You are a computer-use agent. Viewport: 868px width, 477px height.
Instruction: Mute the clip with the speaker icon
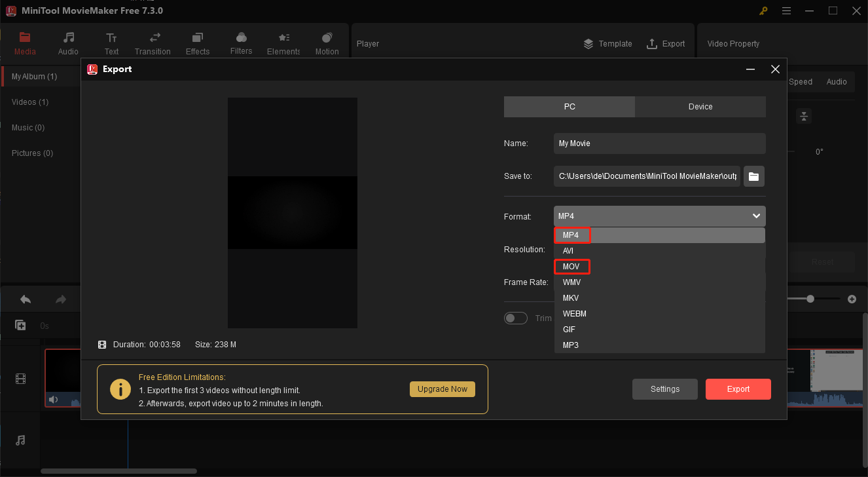pos(53,400)
